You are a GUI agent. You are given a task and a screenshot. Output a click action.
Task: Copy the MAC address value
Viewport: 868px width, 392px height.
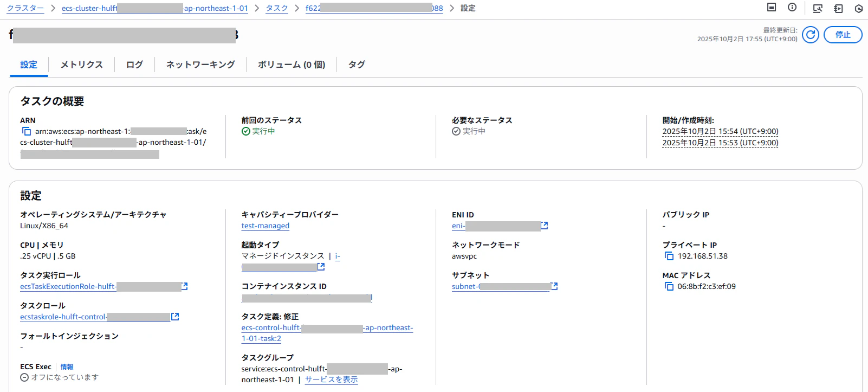(x=669, y=286)
